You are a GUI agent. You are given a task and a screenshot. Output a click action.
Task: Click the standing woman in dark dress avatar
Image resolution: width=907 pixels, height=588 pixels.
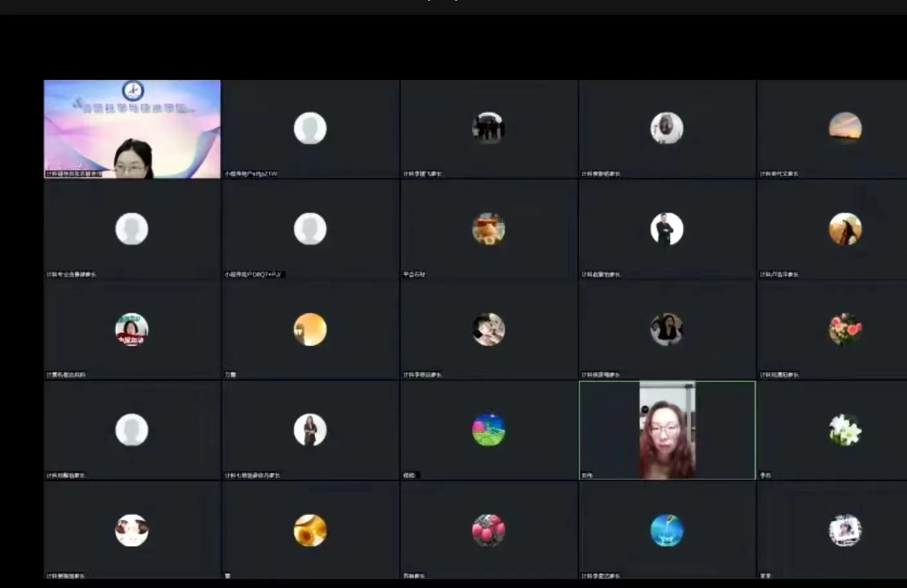click(310, 430)
